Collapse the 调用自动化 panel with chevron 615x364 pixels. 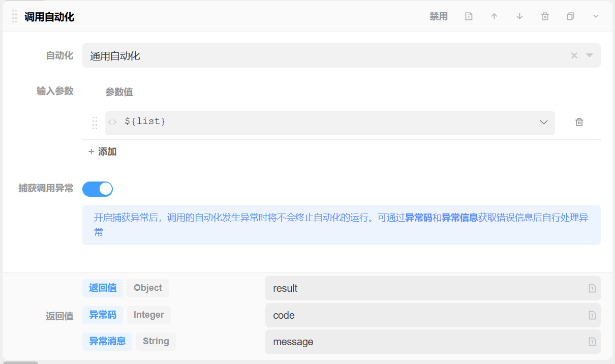596,16
